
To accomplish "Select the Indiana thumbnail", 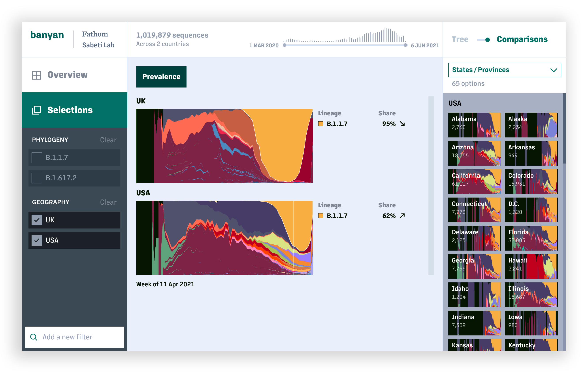I will click(x=475, y=323).
